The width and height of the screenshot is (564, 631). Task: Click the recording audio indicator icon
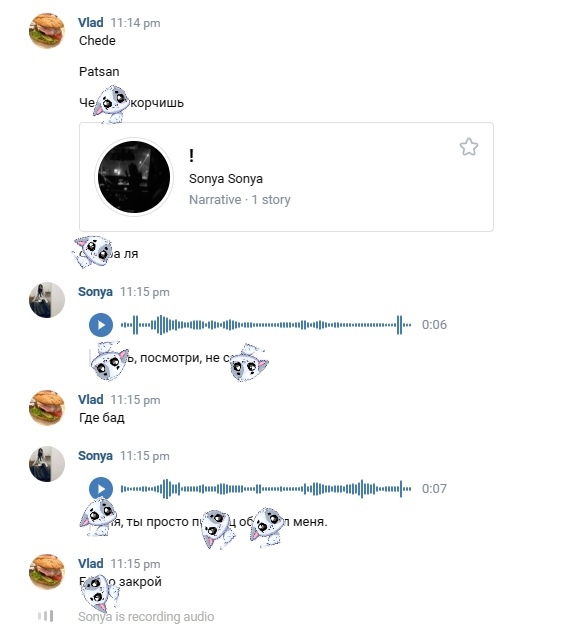45,616
